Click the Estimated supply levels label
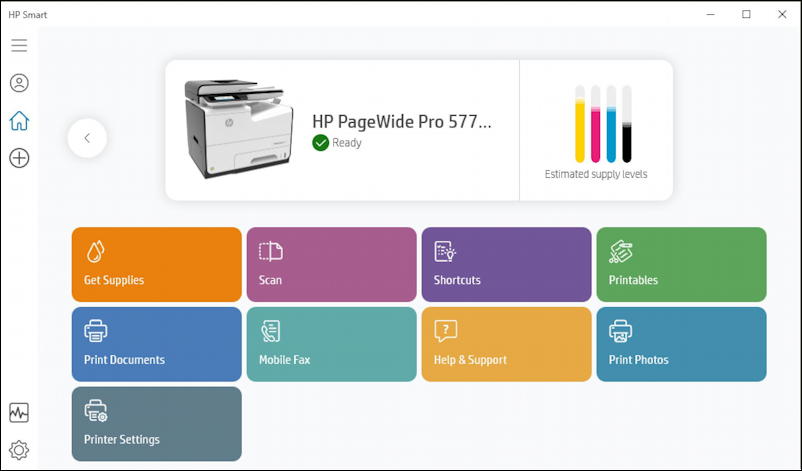The image size is (802, 471). point(596,174)
